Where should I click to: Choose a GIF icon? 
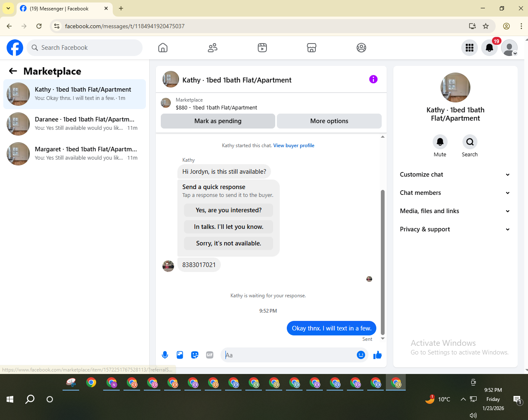point(210,355)
